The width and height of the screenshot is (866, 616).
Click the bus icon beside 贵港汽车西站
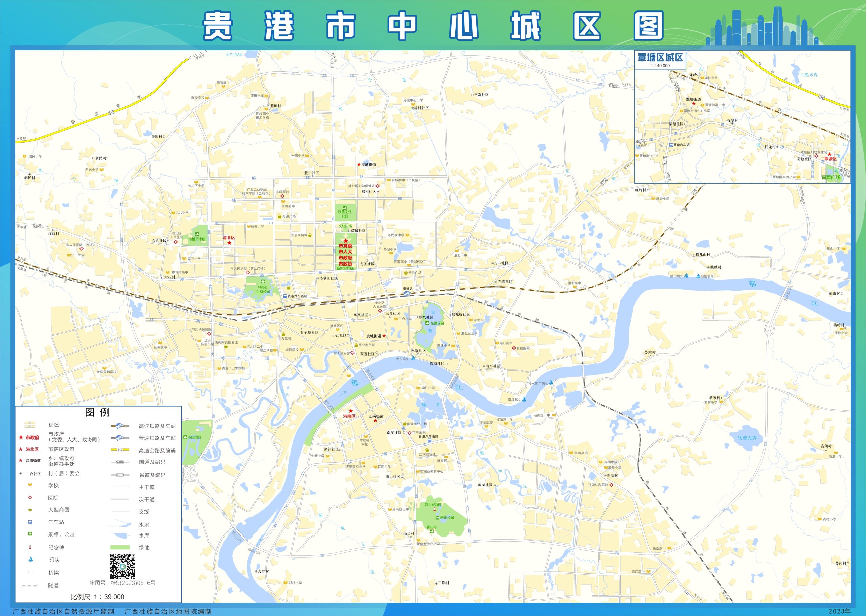pyautogui.click(x=284, y=296)
